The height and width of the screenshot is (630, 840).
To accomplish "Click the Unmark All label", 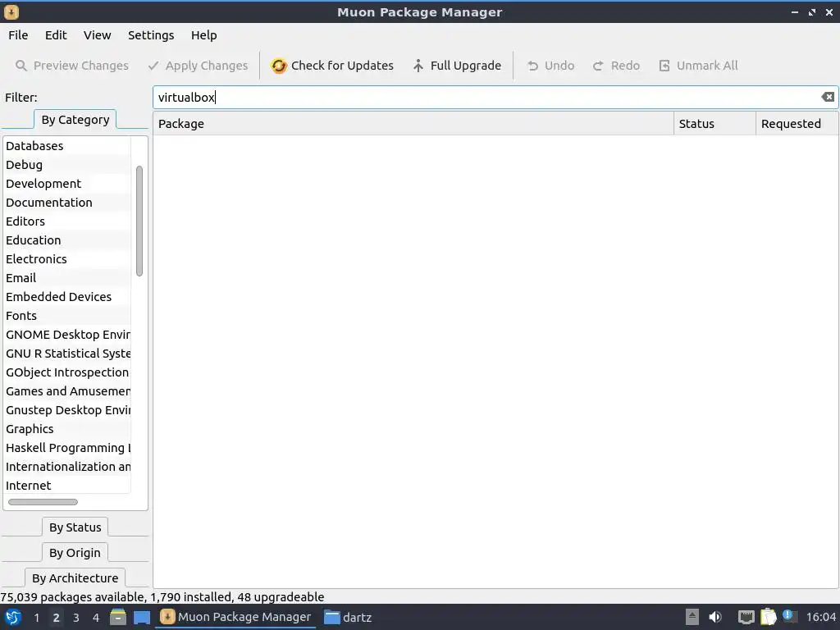I will coord(707,66).
